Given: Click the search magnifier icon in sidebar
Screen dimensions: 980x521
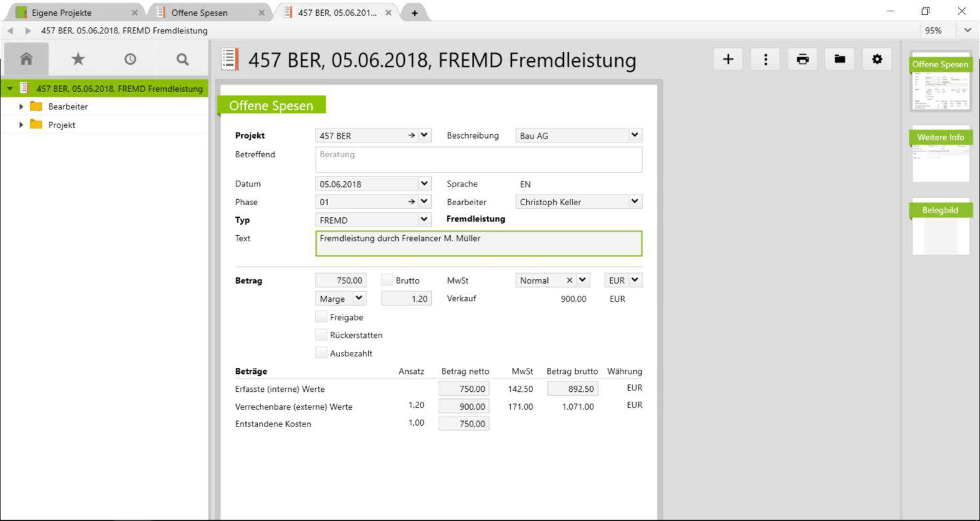Looking at the screenshot, I should point(182,59).
